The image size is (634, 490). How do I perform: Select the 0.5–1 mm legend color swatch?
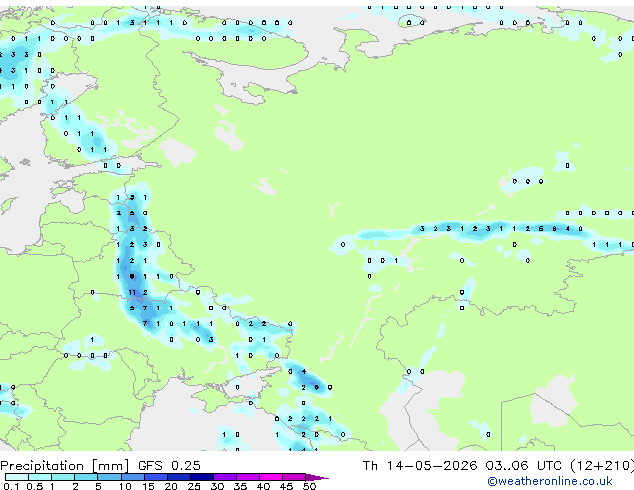click(x=40, y=477)
